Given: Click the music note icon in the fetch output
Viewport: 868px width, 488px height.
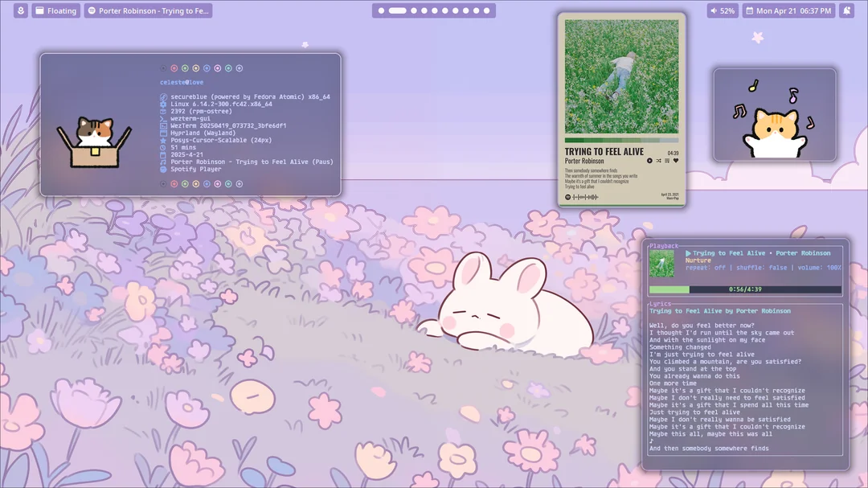Looking at the screenshot, I should (x=163, y=162).
